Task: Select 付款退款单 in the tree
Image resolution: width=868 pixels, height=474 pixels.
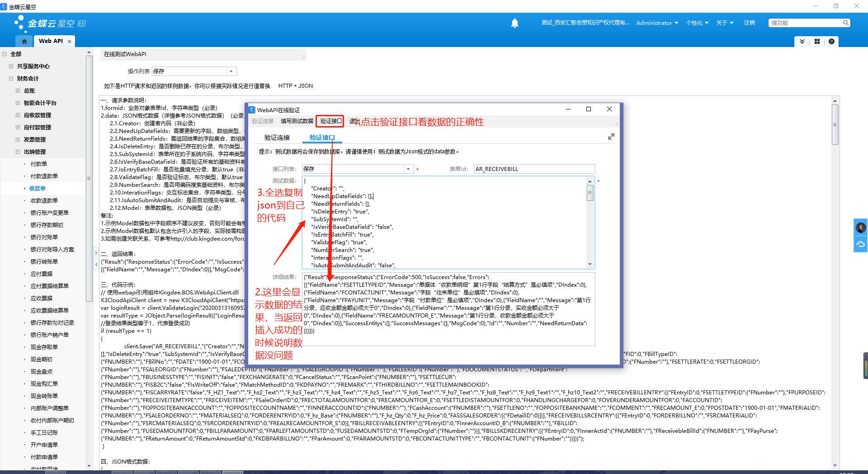Action: tap(44, 176)
